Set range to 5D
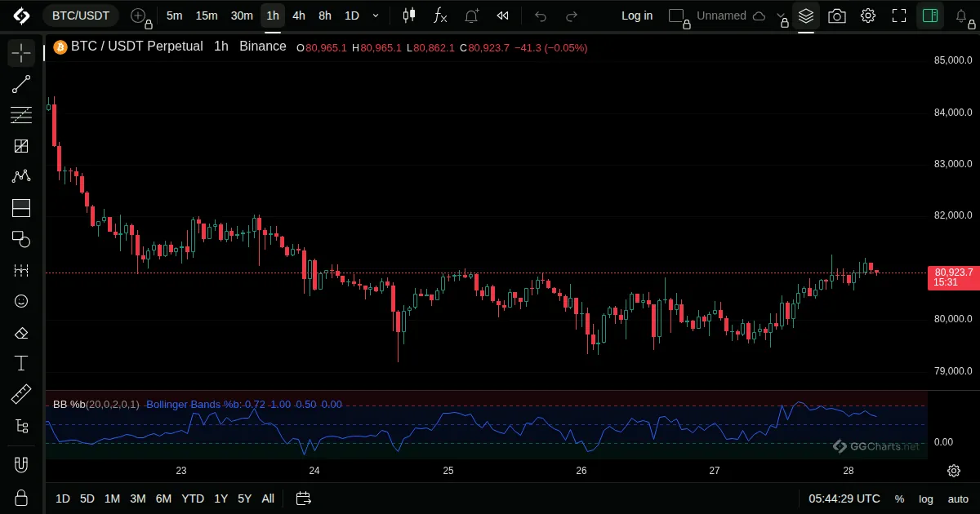Image resolution: width=980 pixels, height=514 pixels. [x=87, y=498]
